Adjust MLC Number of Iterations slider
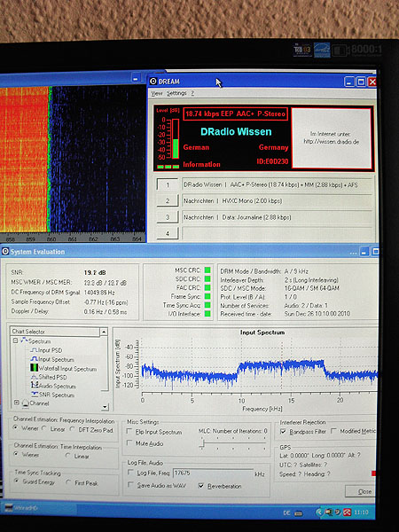The height and width of the screenshot is (532, 399). coord(202,442)
